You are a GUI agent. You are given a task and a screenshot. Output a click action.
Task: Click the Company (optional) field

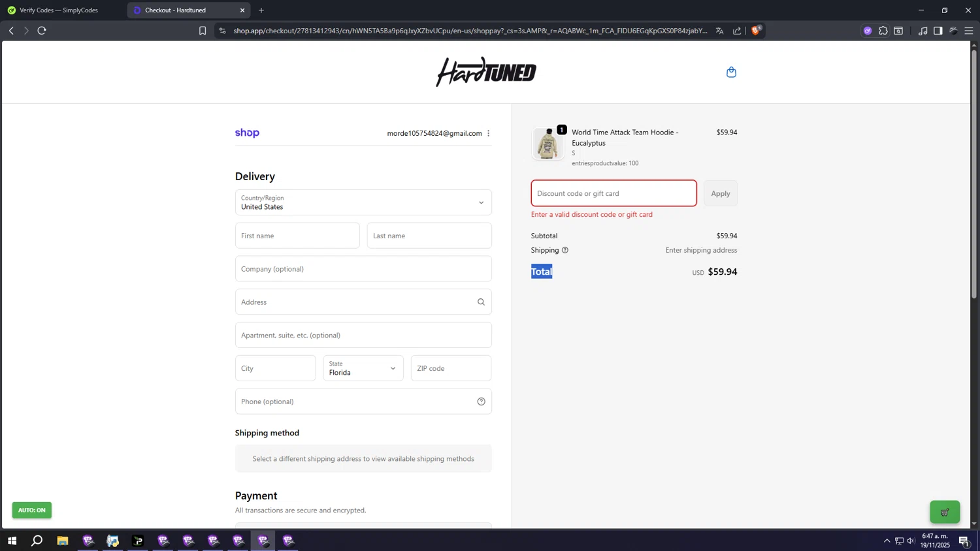363,269
